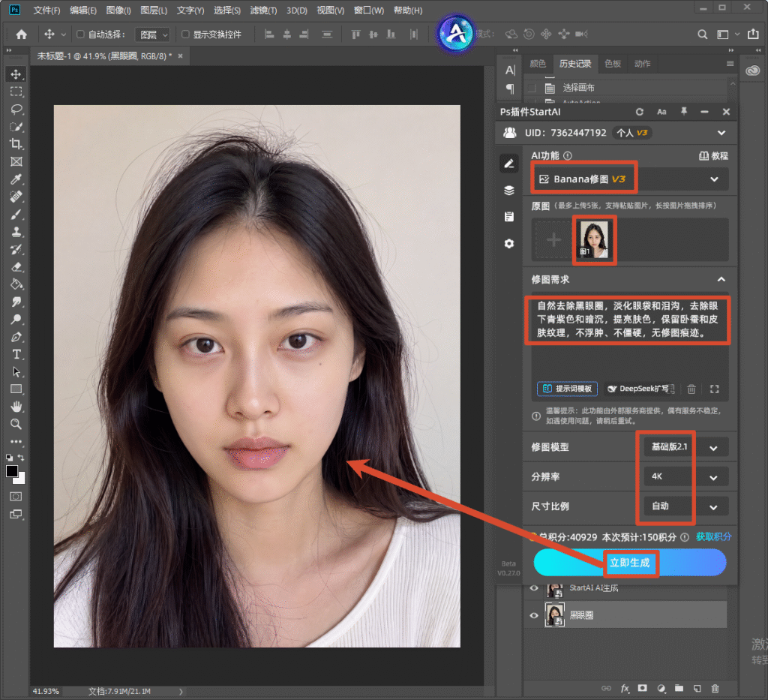Click the add image plus box
The width and height of the screenshot is (768, 700).
point(553,239)
